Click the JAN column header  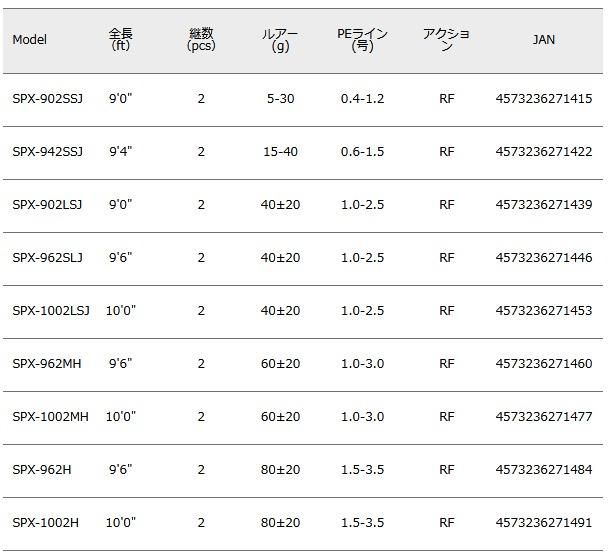pos(544,41)
